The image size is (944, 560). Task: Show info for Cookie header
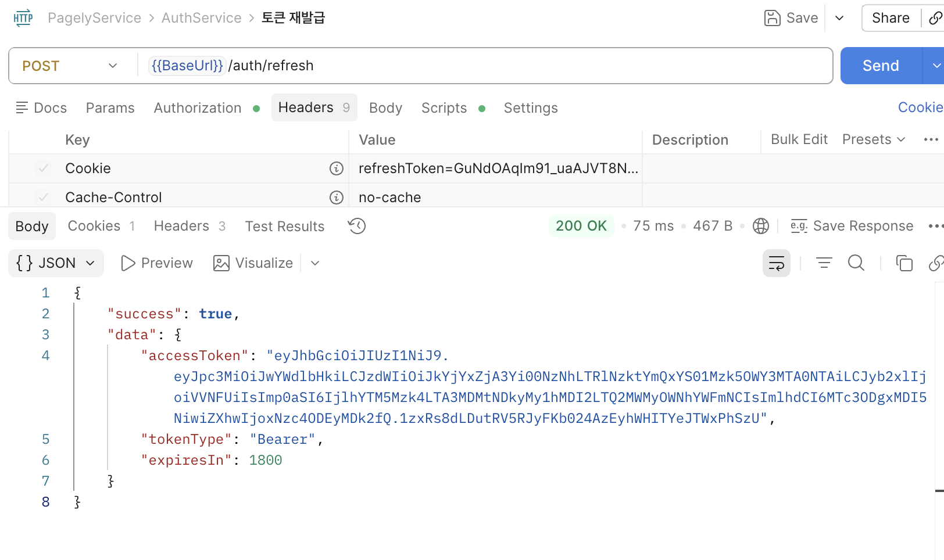click(x=337, y=168)
